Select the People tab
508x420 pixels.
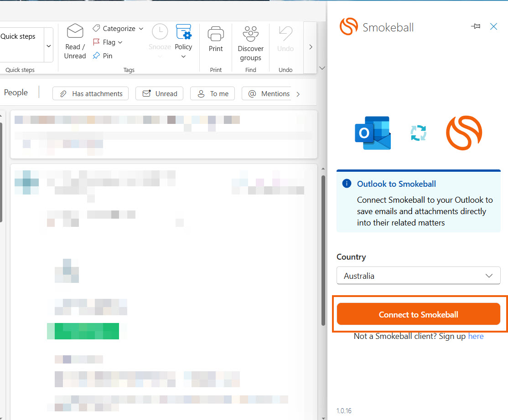point(16,92)
